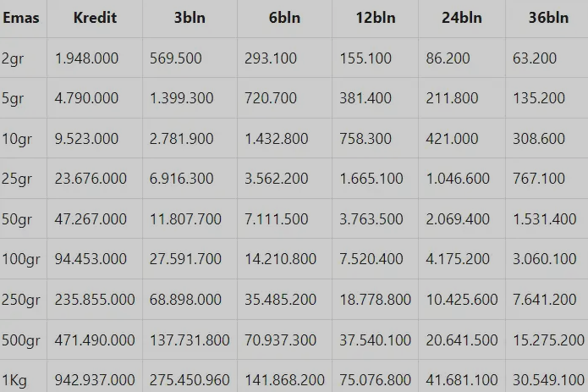Click the 24bln column header
The image size is (588, 392).
(x=462, y=18)
